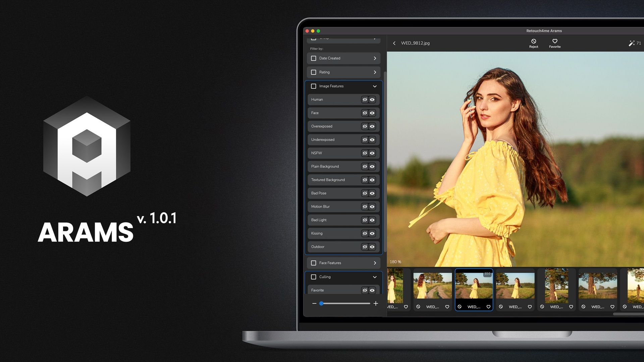Check the Face Features checkbox

coord(314,263)
